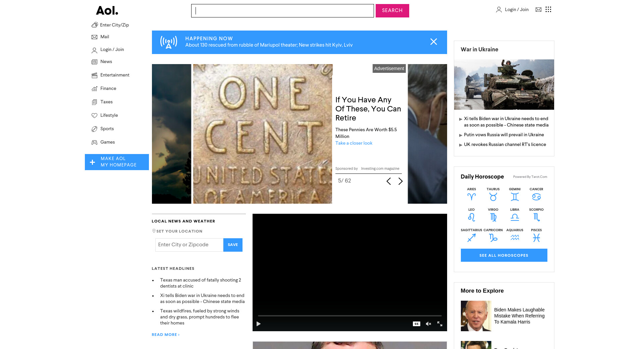Image resolution: width=644 pixels, height=349 pixels.
Task: Click Login / Join in the header
Action: click(517, 10)
